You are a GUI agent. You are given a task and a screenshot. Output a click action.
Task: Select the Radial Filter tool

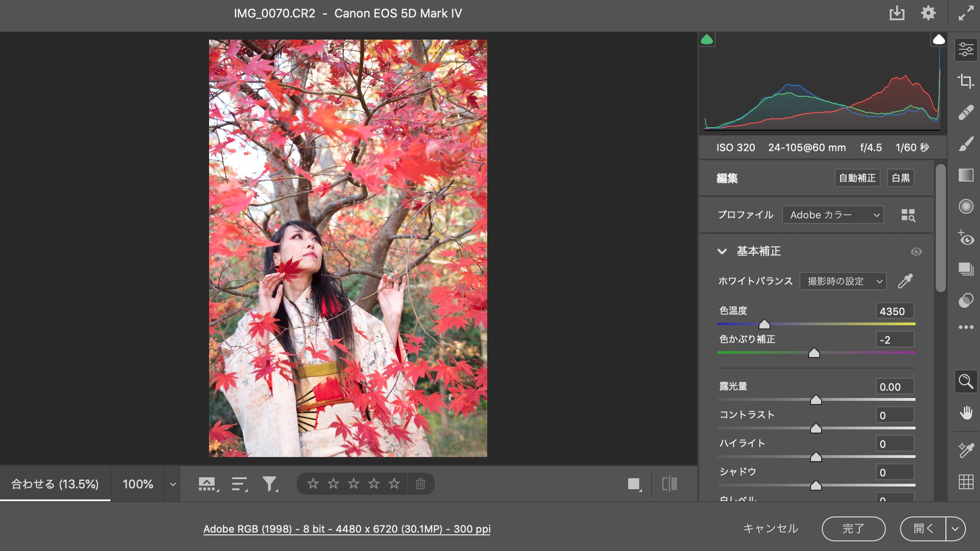966,206
